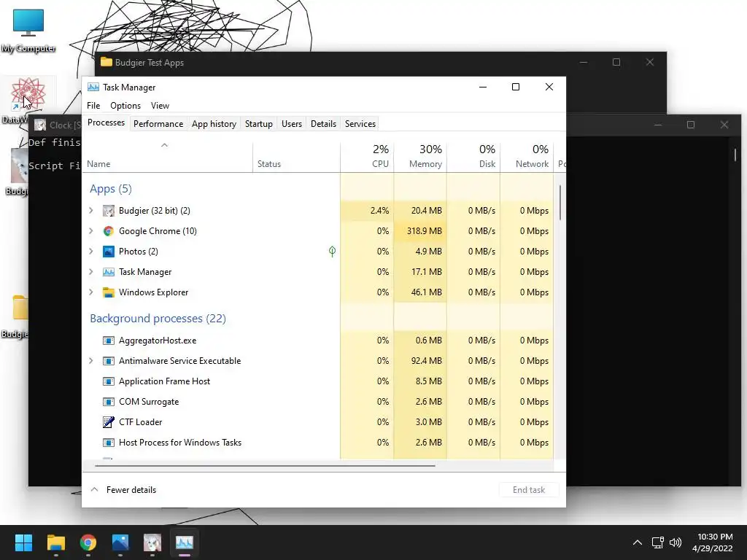747x560 pixels.
Task: Expand the Budgier (32 bit) process group
Action: click(x=91, y=211)
